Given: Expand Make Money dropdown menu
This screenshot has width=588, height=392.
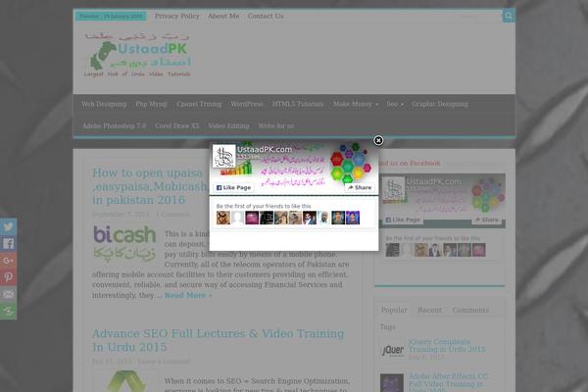Looking at the screenshot, I should tap(356, 104).
